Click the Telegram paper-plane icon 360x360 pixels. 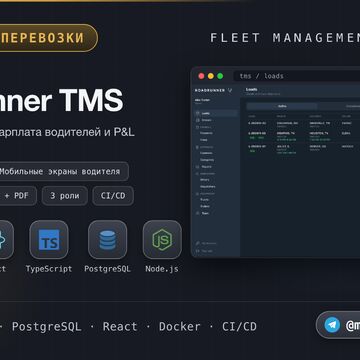click(x=332, y=325)
